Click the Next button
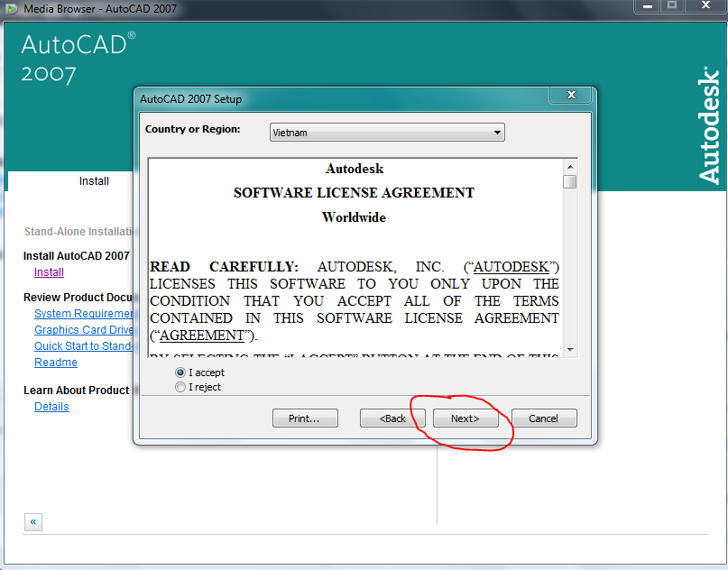Viewport: 728px width, 570px height. [x=465, y=418]
